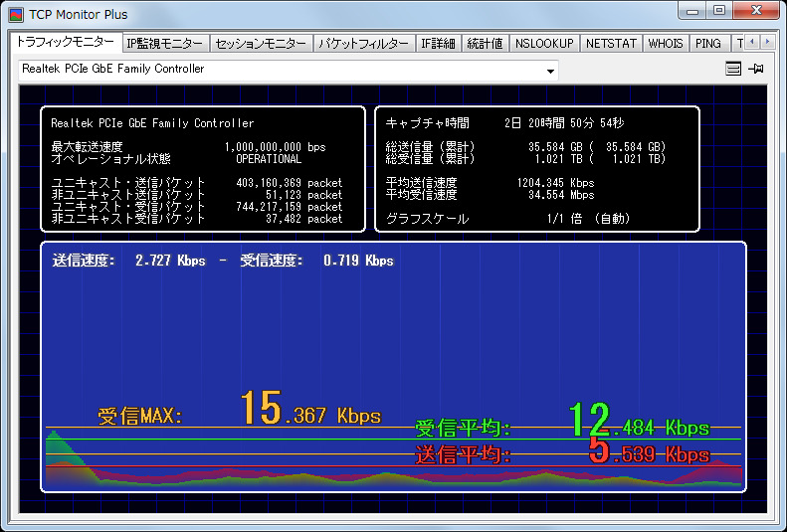Switch to the NSLOOKUP tab
The height and width of the screenshot is (532, 787).
(x=544, y=44)
